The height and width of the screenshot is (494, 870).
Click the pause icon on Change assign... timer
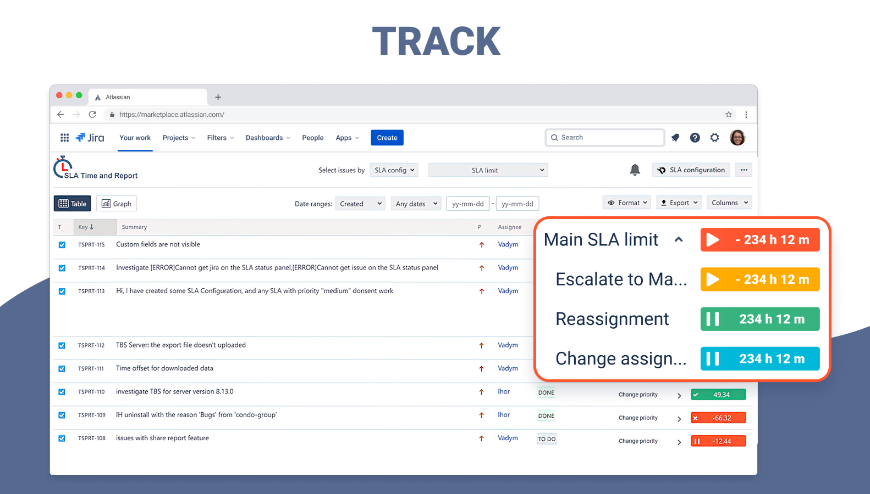point(713,359)
